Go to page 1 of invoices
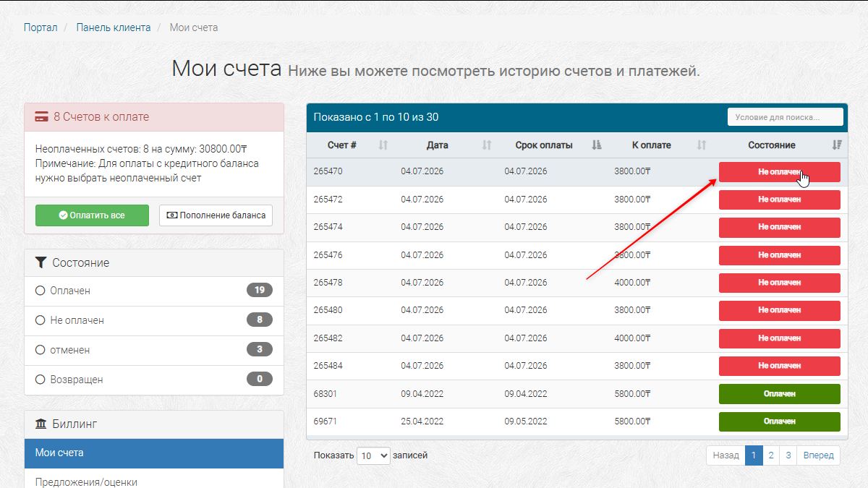This screenshot has width=868, height=488. click(x=753, y=455)
